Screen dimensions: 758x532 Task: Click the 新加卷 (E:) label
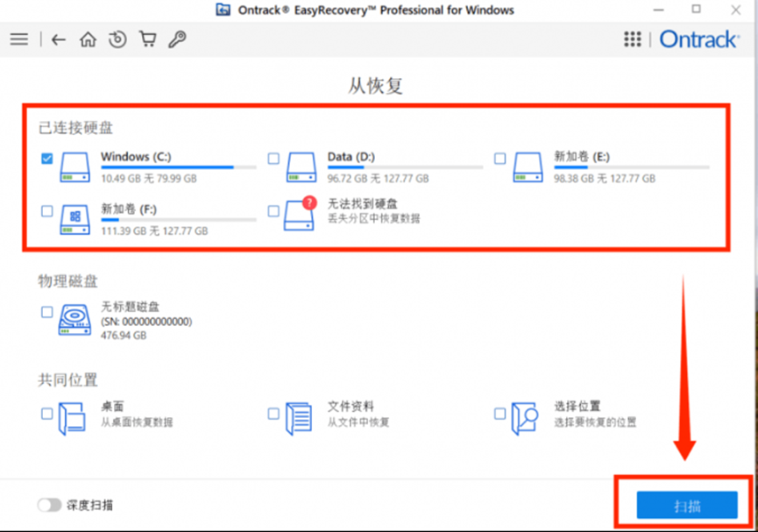582,157
